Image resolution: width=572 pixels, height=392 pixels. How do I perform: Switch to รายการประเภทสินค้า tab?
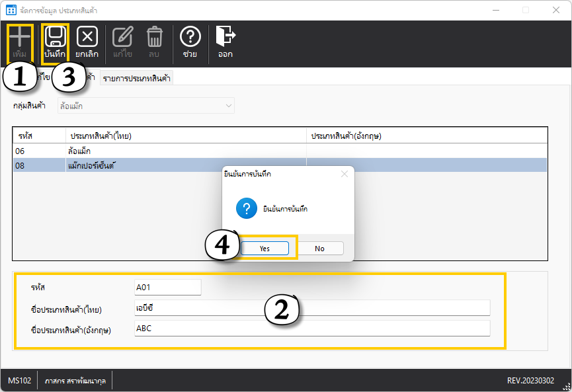136,78
